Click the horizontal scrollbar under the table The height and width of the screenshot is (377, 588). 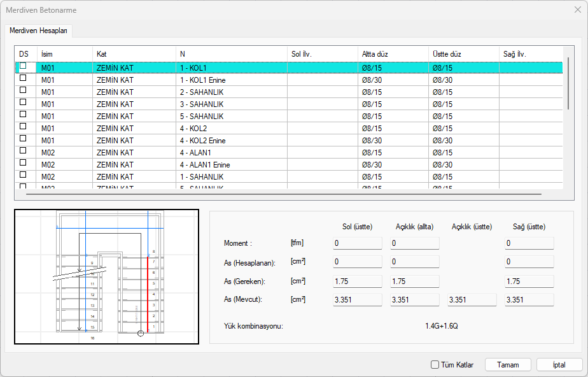280,194
